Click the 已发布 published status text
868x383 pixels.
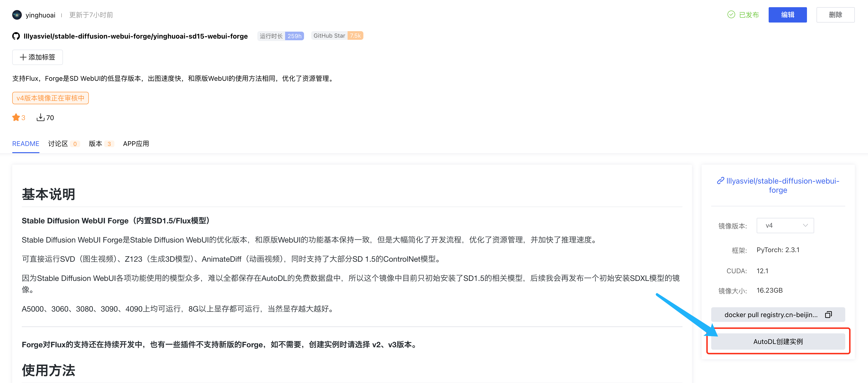[x=749, y=15]
